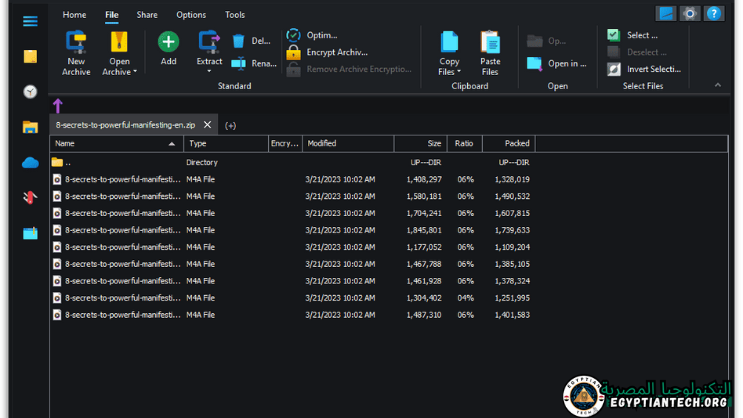Click the Delete trash can icon
The width and height of the screenshot is (743, 418).
(239, 41)
